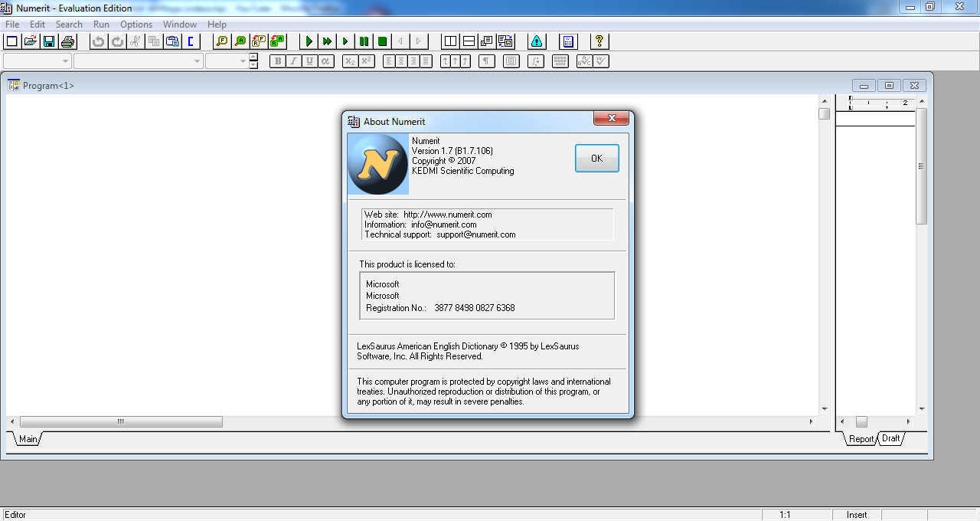Switch to the Report tab

click(861, 439)
